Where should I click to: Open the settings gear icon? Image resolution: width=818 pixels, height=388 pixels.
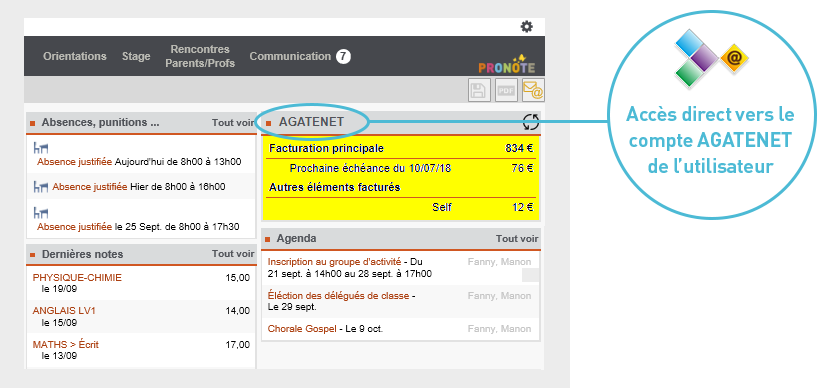[527, 27]
